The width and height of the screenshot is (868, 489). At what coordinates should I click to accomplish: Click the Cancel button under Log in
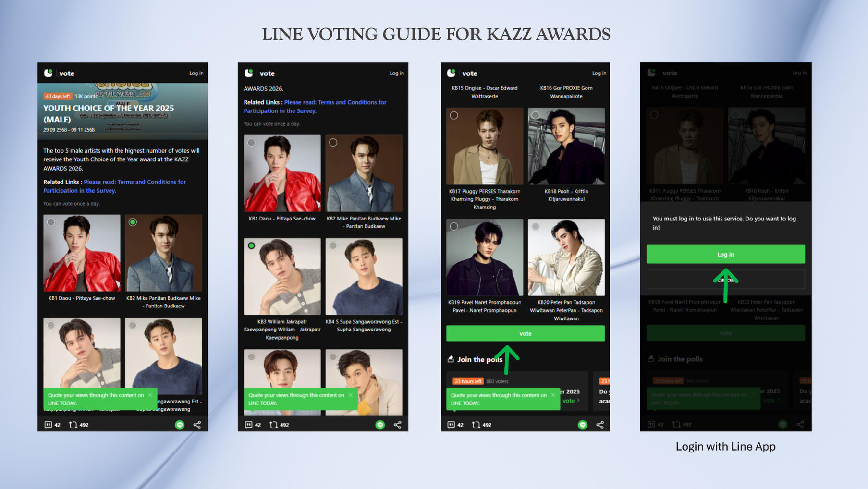click(x=725, y=280)
